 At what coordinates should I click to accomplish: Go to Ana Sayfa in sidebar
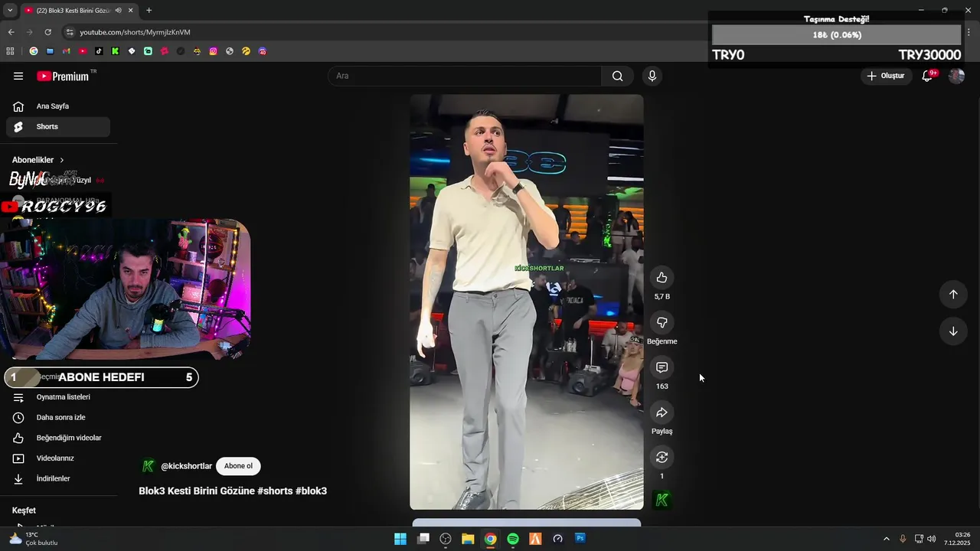[58, 106]
